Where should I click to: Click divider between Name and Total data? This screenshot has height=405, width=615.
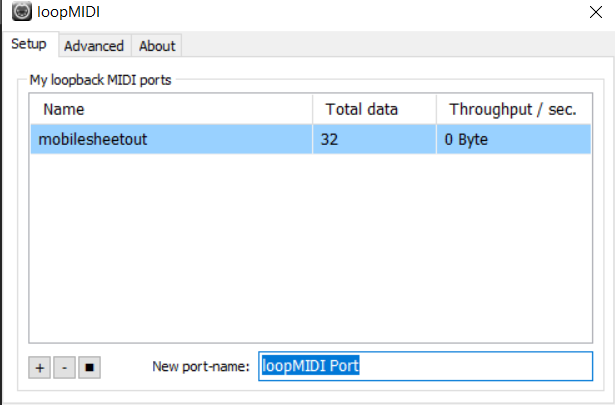(312, 109)
